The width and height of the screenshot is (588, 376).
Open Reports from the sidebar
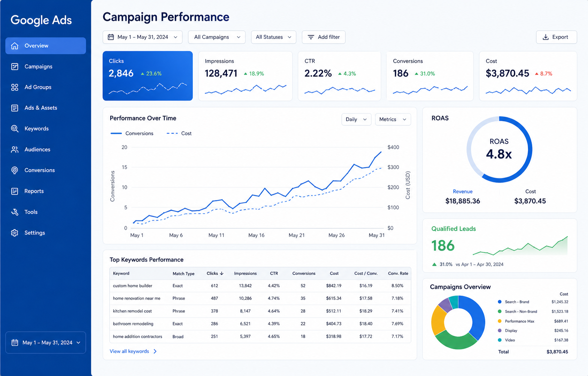point(46,191)
